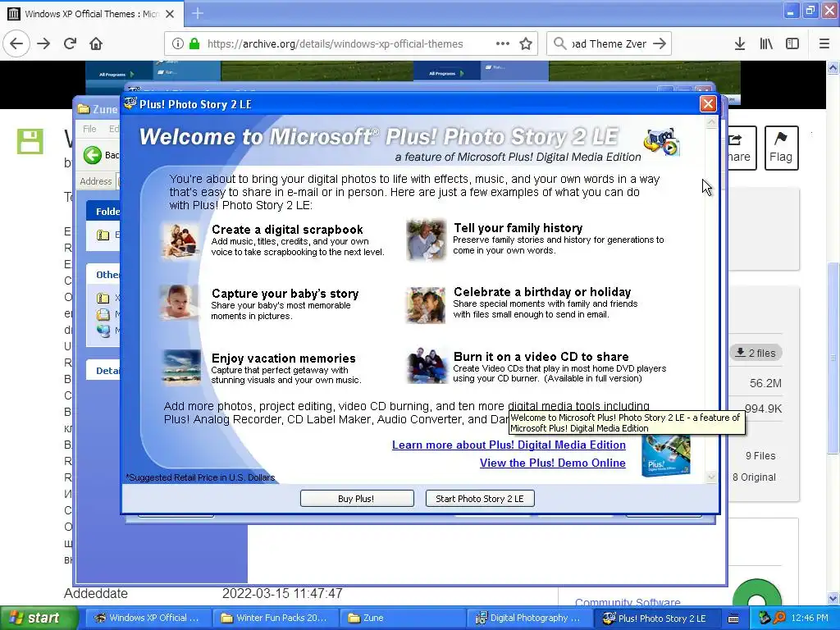Click Start Photo Story 2 LE button
Viewport: 840px width, 630px height.
coord(479,498)
